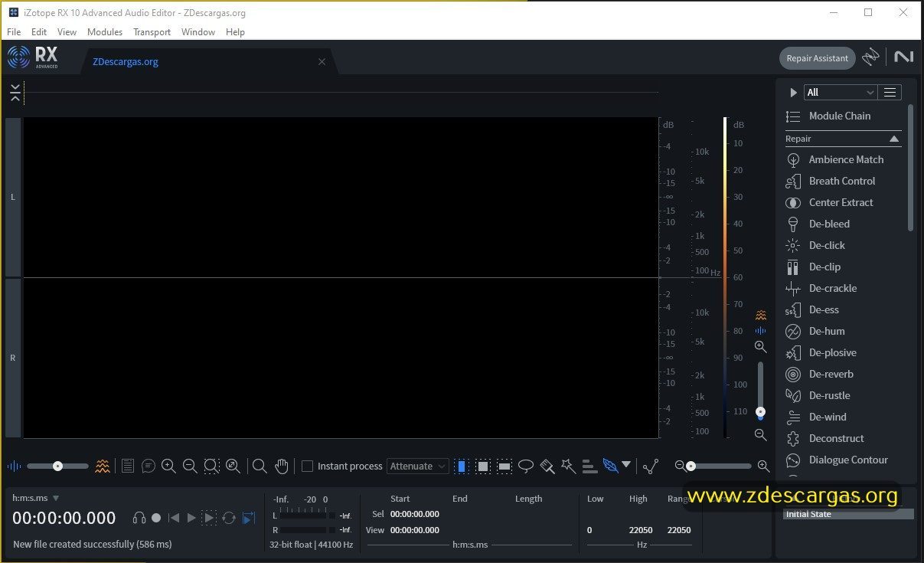Open the Help menu
924x563 pixels.
pyautogui.click(x=235, y=32)
